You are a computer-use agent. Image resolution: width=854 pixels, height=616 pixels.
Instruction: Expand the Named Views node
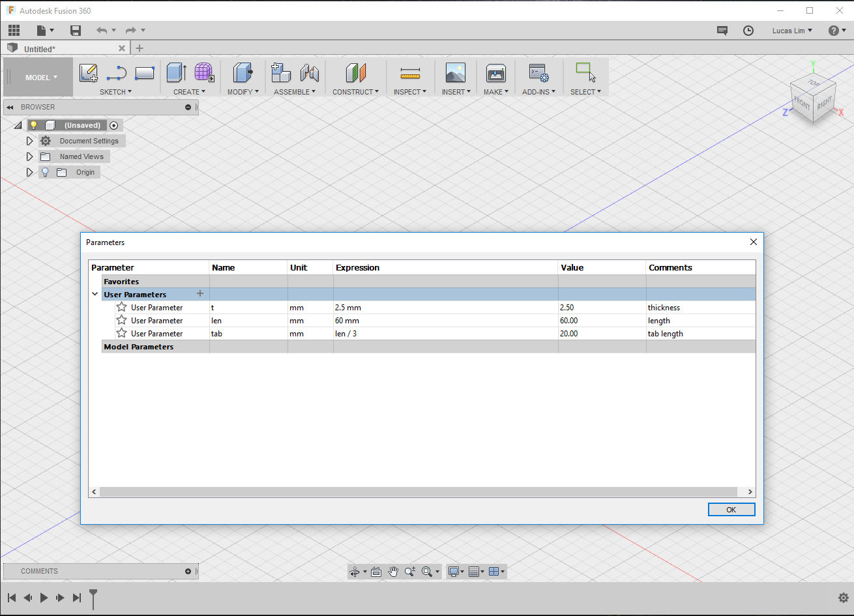29,156
